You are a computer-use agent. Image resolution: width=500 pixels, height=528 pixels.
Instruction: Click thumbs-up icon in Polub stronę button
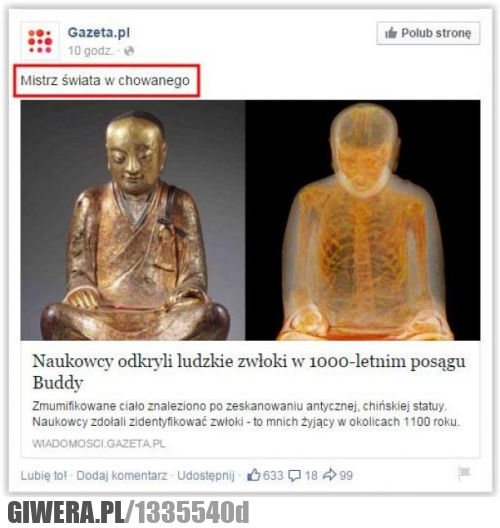click(x=391, y=33)
